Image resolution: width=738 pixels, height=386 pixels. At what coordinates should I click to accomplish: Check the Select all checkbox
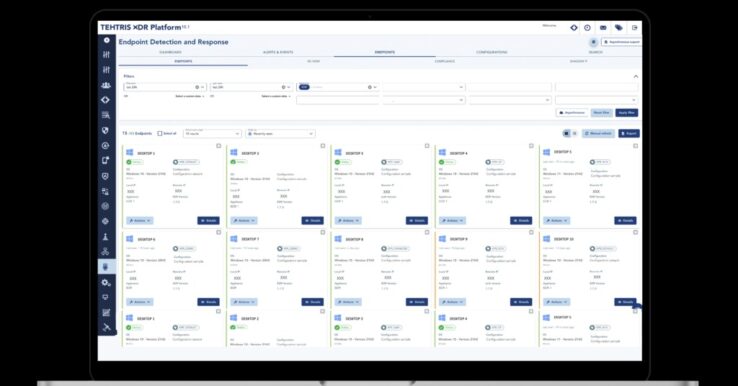[160, 134]
